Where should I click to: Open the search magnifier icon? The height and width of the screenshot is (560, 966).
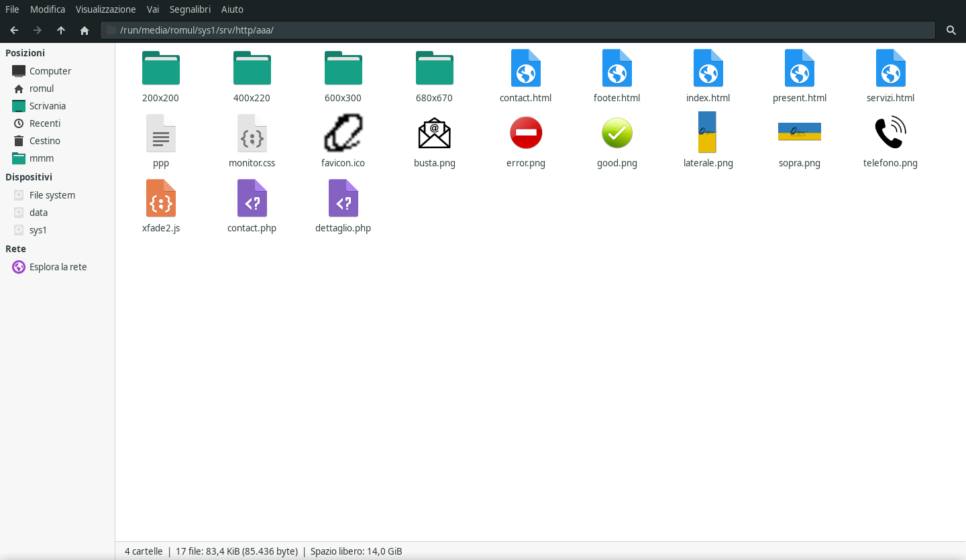tap(951, 30)
